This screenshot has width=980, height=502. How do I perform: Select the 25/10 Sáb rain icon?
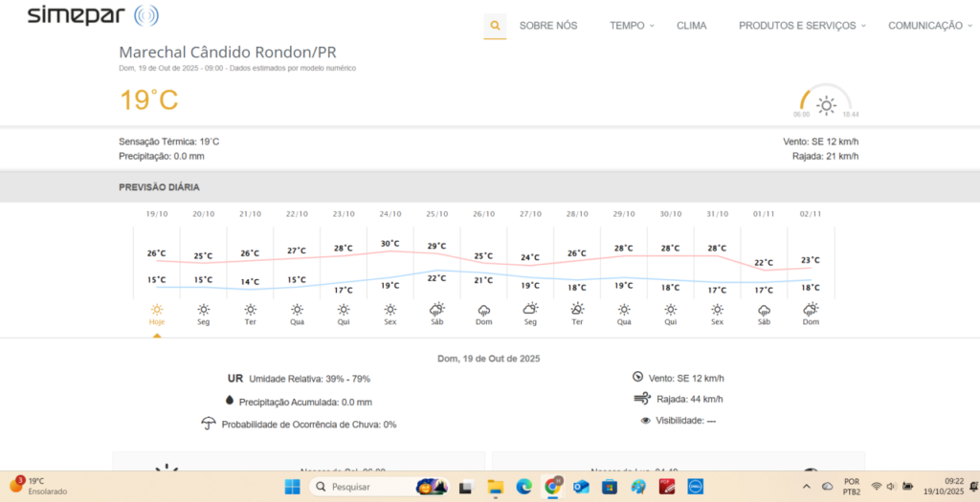436,309
